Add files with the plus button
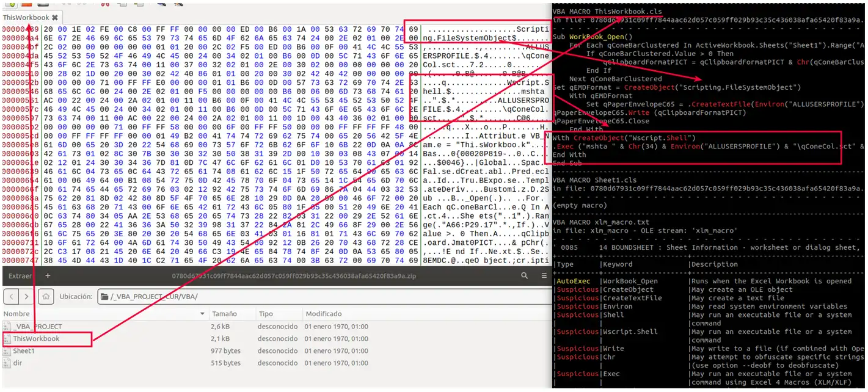 [48, 276]
